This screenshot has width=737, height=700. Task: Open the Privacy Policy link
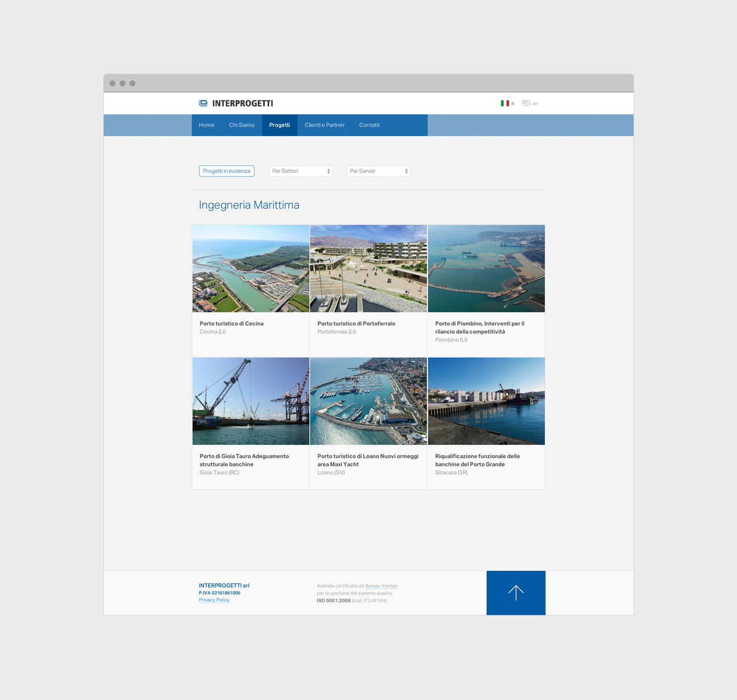pos(214,600)
